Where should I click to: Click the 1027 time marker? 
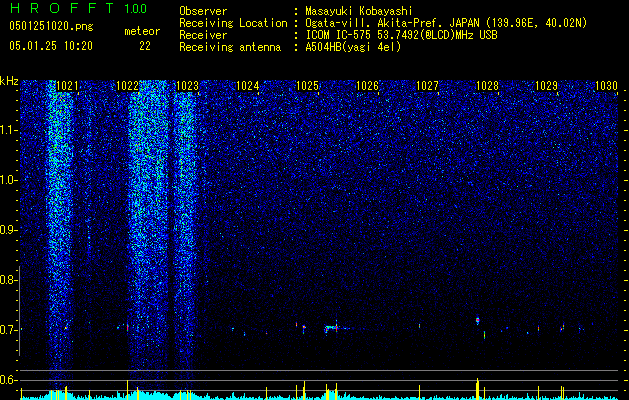428,86
